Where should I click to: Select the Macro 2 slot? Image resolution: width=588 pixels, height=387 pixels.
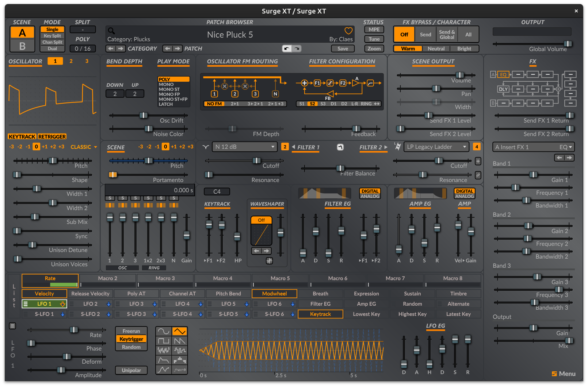coord(108,280)
